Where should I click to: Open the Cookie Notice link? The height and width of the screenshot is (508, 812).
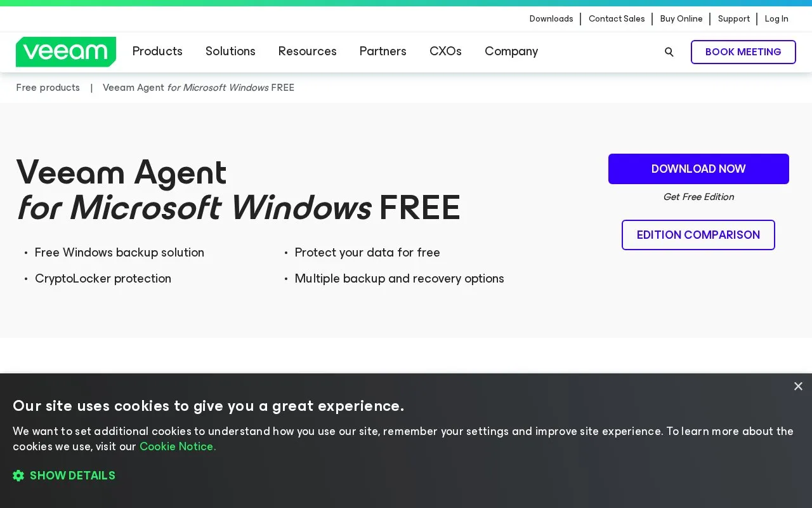point(178,446)
